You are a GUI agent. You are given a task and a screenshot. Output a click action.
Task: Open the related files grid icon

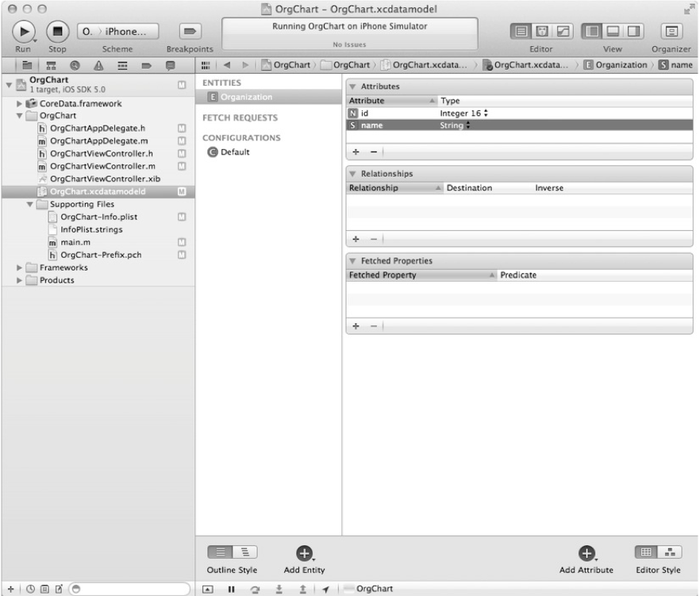(x=206, y=65)
